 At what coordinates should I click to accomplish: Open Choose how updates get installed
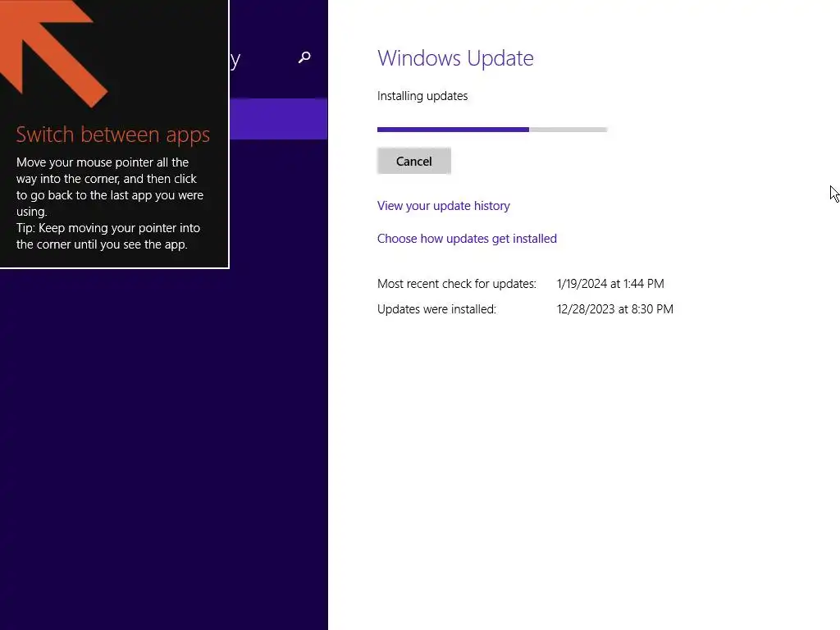pyautogui.click(x=467, y=239)
